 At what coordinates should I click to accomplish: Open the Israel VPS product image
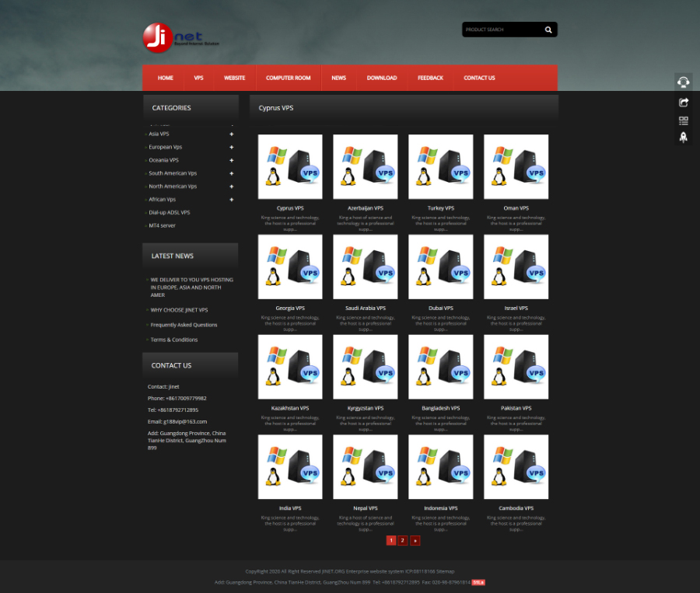(x=516, y=267)
